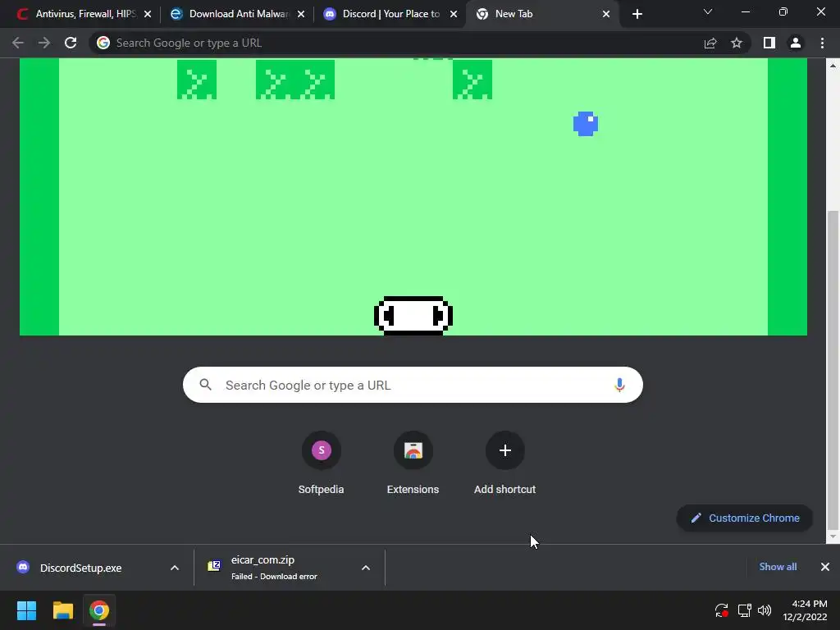
Task: Click the Google icon in address bar
Action: (103, 43)
